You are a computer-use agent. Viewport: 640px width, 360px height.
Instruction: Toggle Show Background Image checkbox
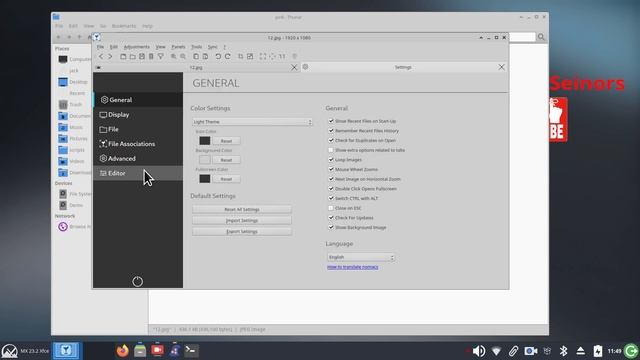click(x=331, y=227)
